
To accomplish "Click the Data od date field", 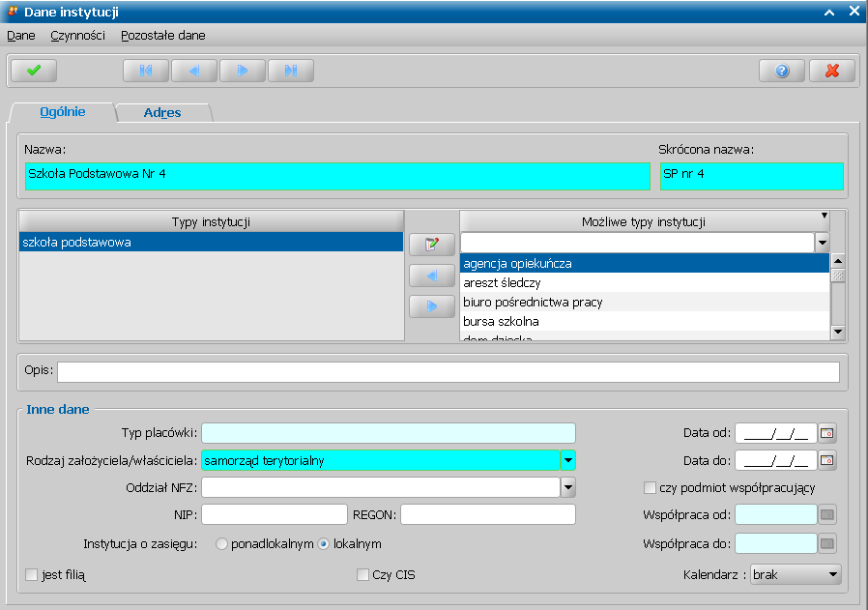I will click(776, 433).
